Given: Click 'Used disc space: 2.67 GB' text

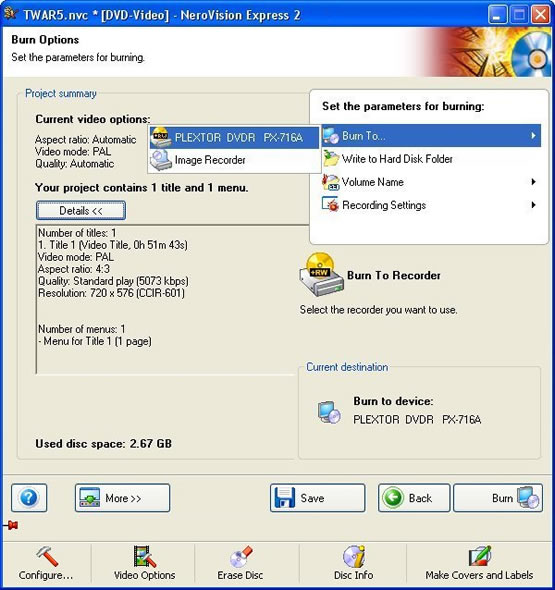Looking at the screenshot, I should coord(103,444).
